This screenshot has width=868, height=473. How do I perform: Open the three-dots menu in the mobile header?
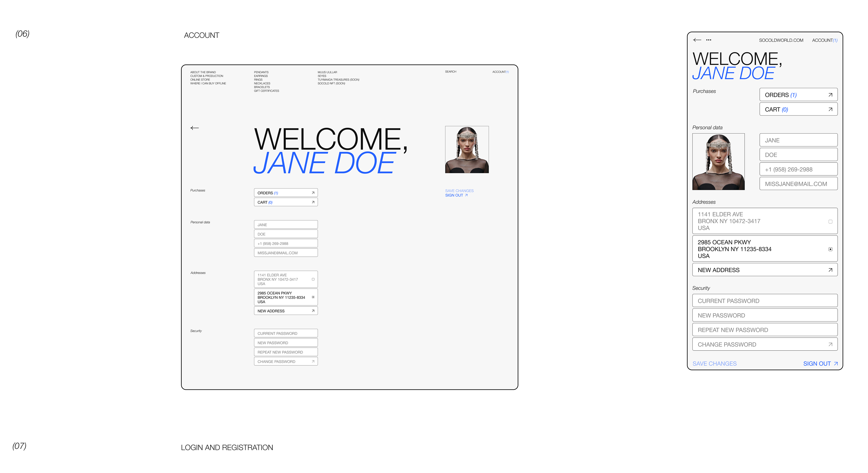point(709,40)
